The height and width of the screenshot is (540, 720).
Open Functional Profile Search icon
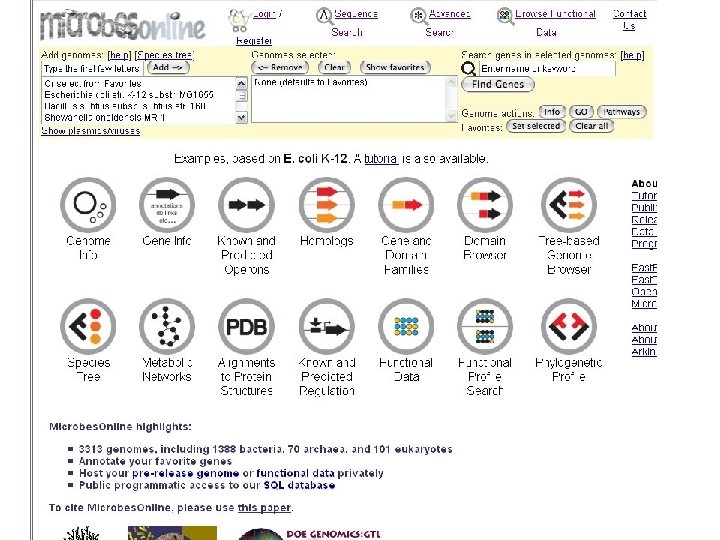pos(485,326)
